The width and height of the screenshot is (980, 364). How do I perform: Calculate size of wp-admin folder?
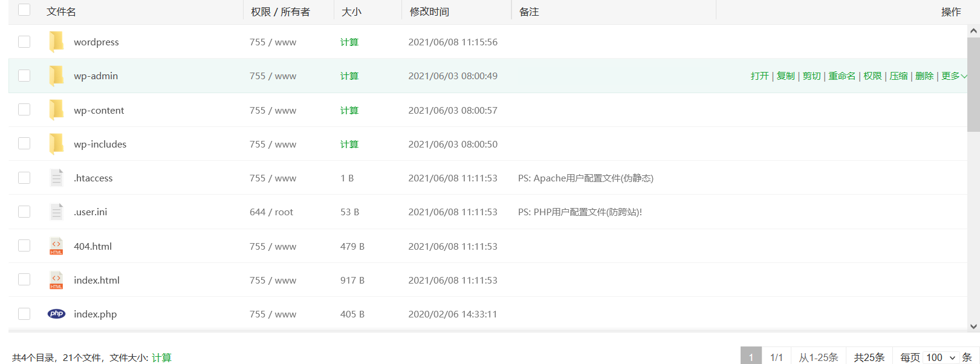click(349, 76)
